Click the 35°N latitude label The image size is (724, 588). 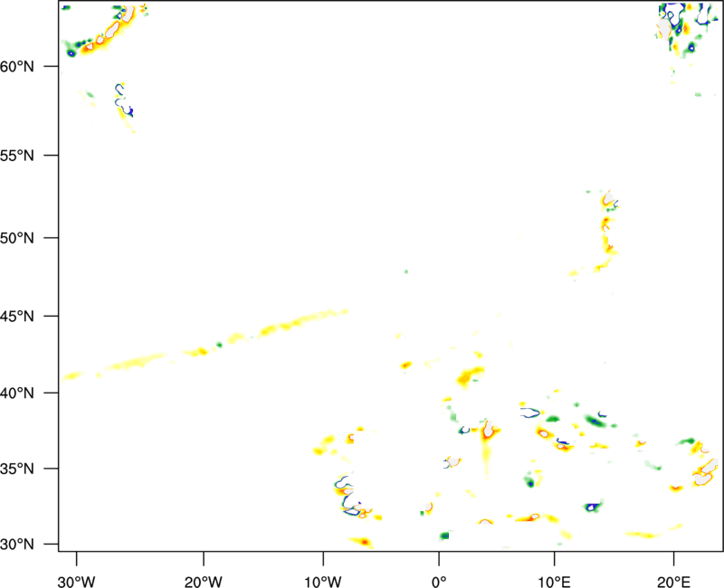point(17,469)
